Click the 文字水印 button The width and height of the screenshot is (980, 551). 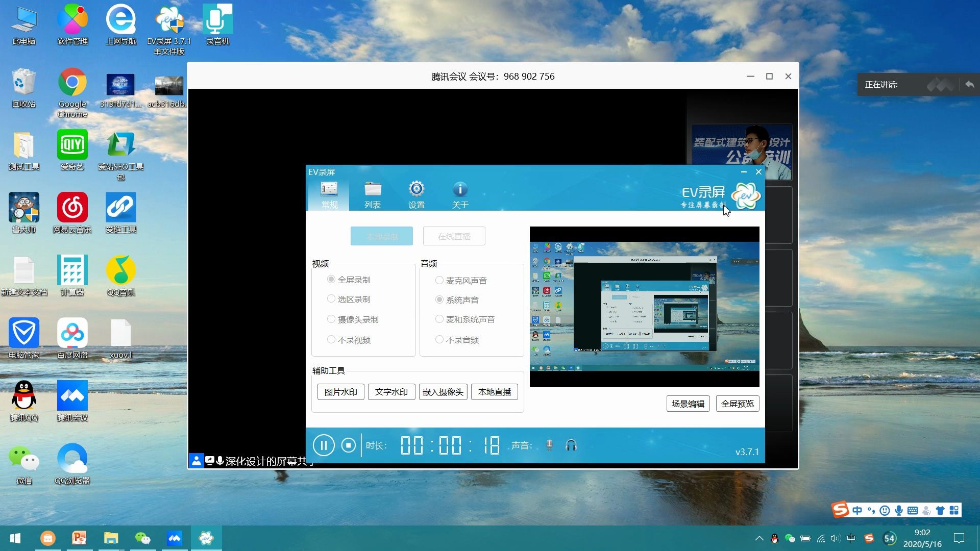pyautogui.click(x=391, y=392)
